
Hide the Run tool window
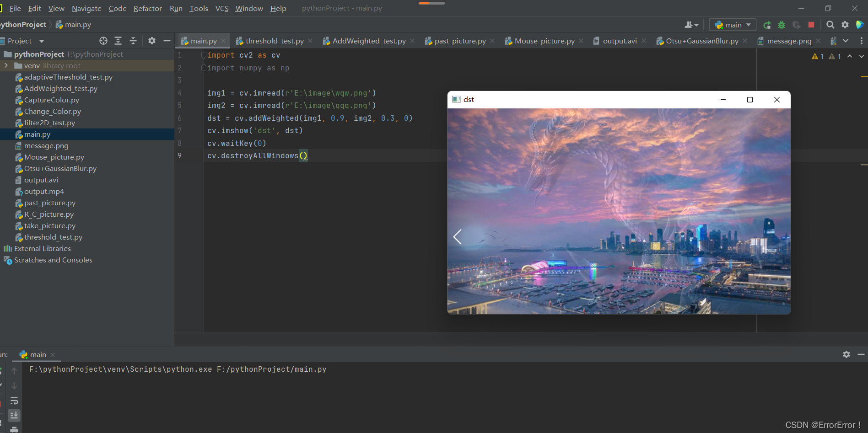pos(861,354)
